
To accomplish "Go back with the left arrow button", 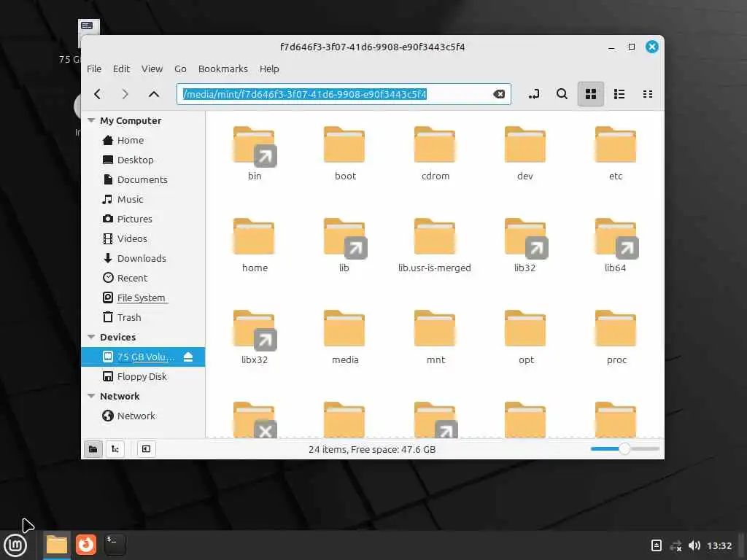I will (98, 94).
